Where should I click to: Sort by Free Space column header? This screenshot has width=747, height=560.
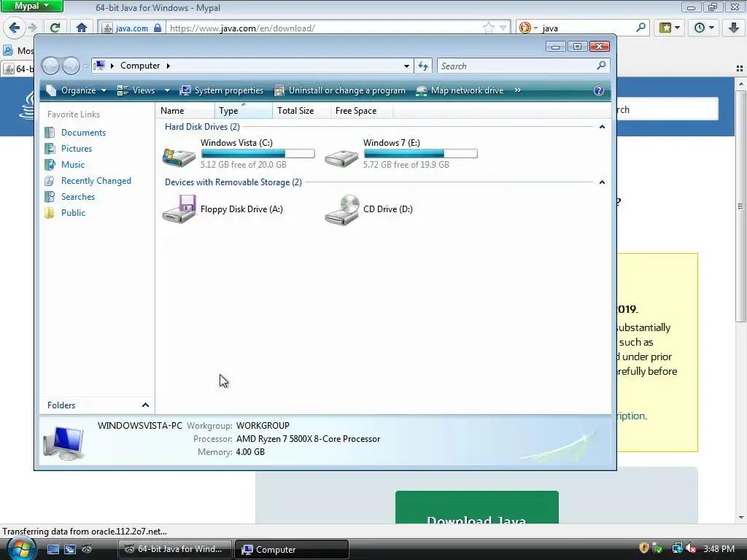[x=362, y=111]
